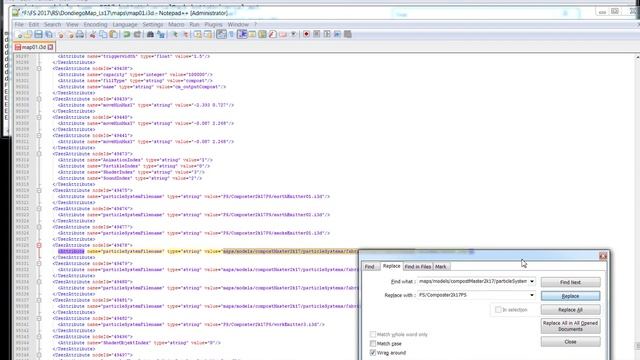Click the Cut scissors toolbar icon
This screenshot has width=640, height=360.
[x=93, y=35]
